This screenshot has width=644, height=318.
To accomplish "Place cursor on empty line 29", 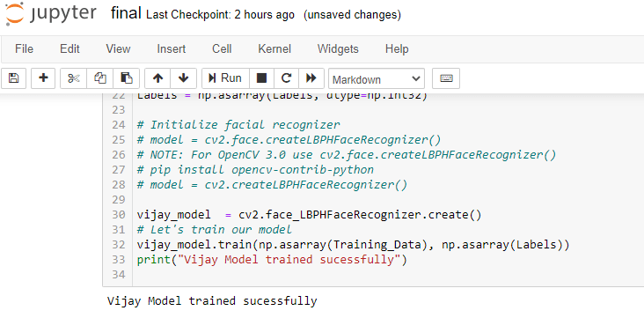I will 388,200.
